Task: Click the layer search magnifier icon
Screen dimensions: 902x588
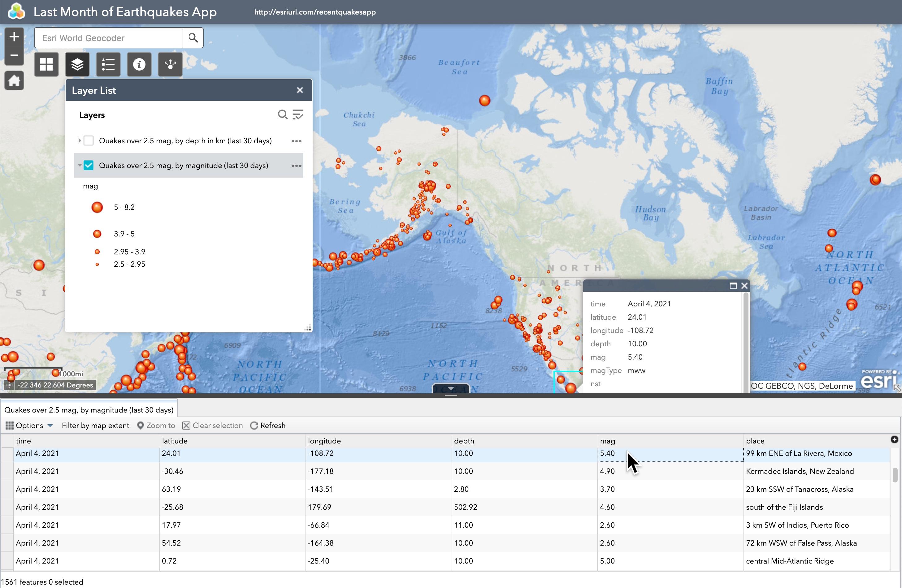Action: tap(282, 115)
